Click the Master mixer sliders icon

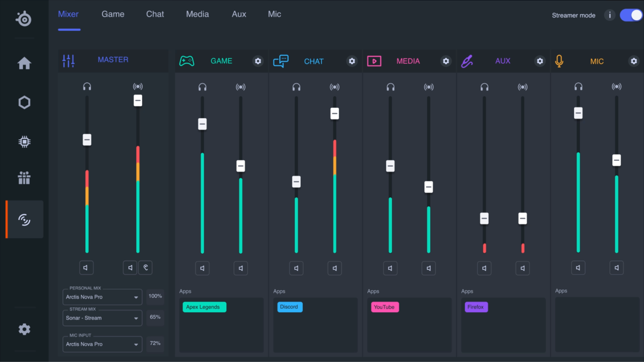click(68, 61)
